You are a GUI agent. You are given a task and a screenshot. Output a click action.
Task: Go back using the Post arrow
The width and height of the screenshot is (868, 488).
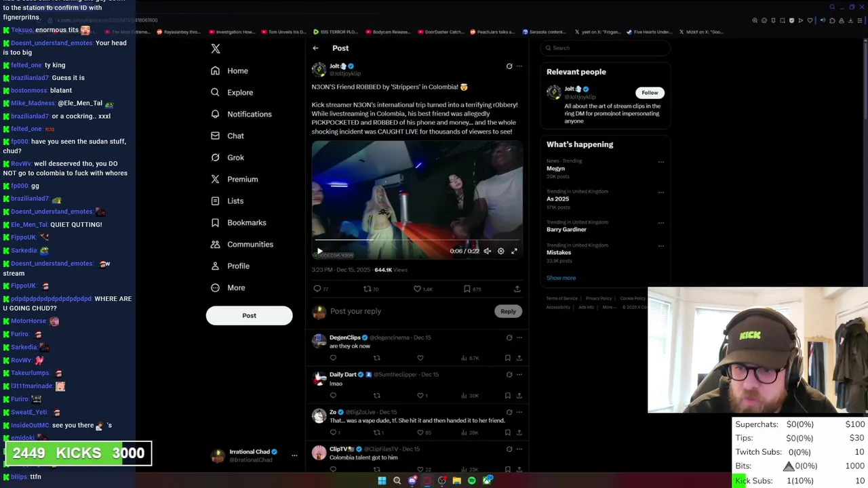click(x=315, y=48)
